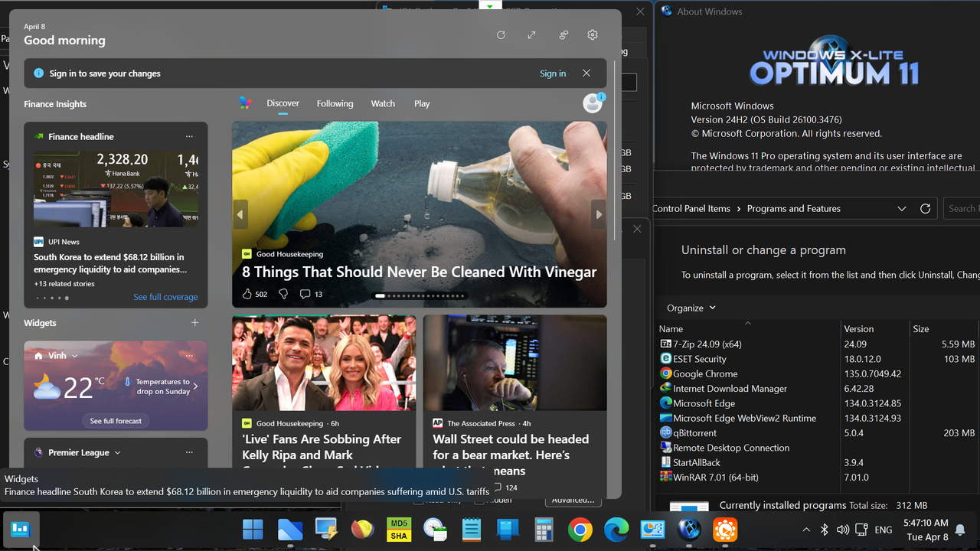
Task: Open the Premier League widget options menu
Action: (x=189, y=452)
